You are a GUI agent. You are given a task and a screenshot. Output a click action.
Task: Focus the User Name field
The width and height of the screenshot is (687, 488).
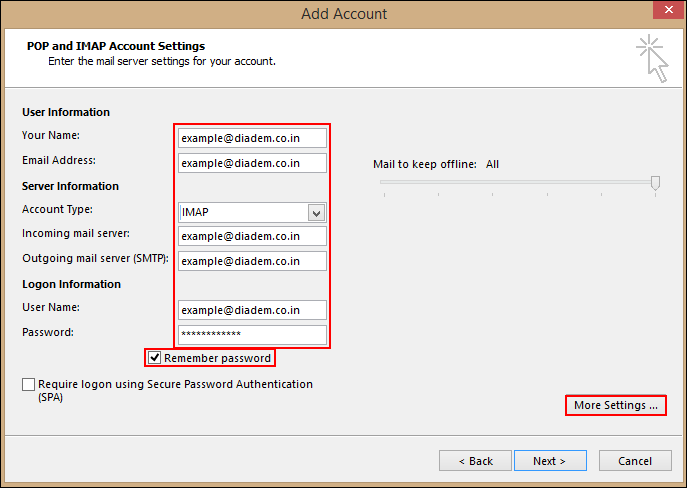(x=252, y=310)
